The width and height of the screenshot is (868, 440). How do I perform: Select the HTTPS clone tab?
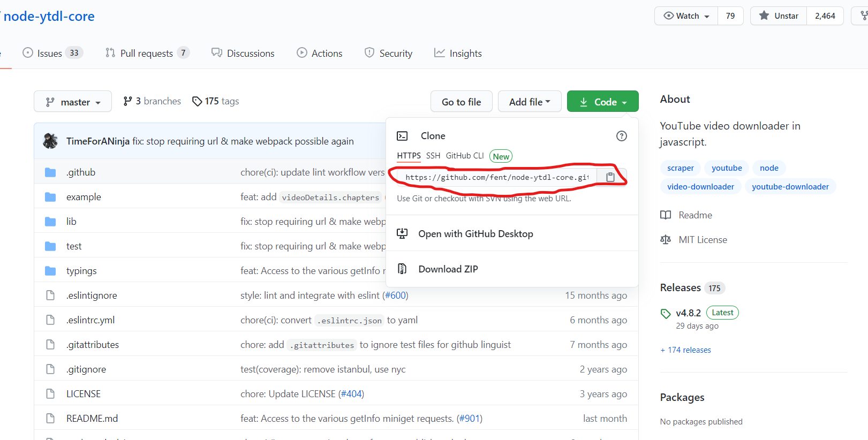click(409, 156)
